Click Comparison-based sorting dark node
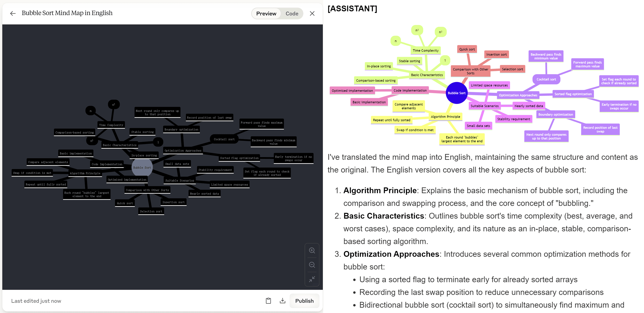This screenshot has height=313, width=644. click(x=75, y=133)
